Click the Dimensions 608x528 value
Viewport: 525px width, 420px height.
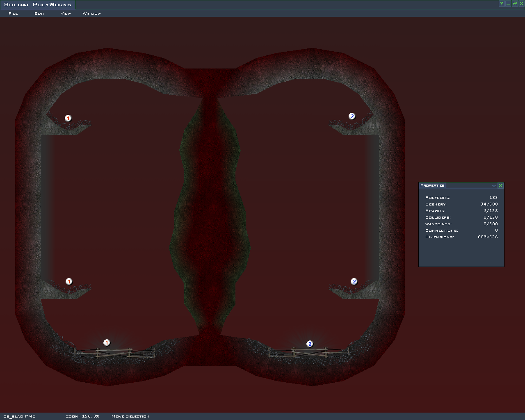[488, 237]
